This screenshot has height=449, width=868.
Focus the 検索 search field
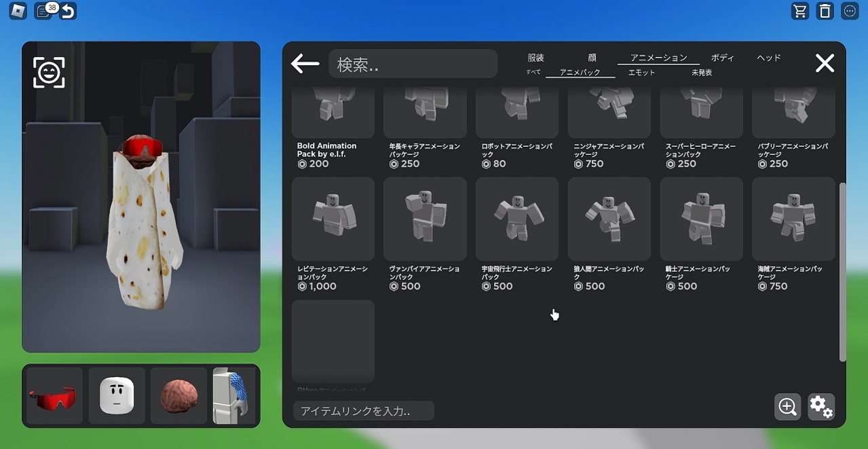pos(413,64)
